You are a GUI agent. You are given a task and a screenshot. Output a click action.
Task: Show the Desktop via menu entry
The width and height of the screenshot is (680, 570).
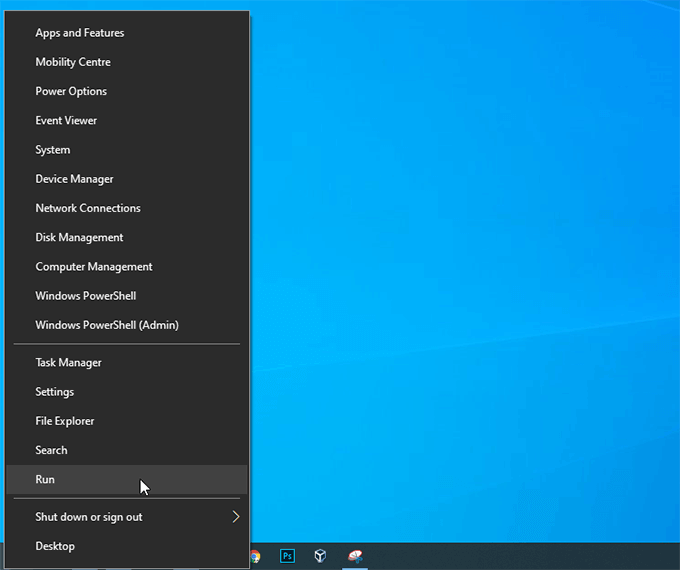point(55,546)
